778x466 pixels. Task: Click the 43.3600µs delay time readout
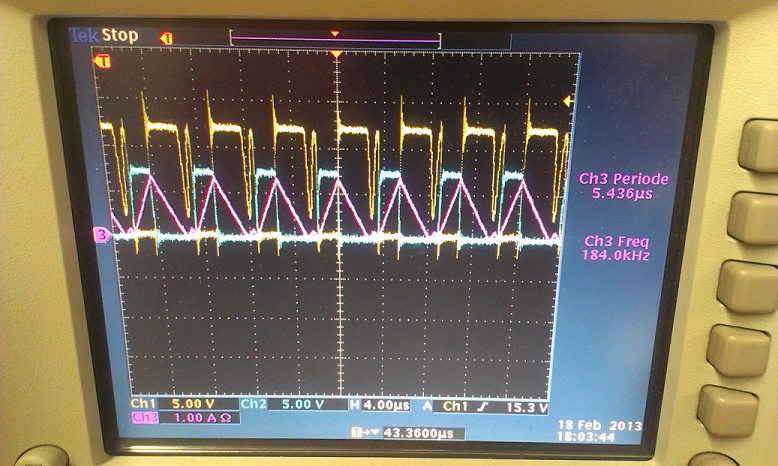coord(418,433)
